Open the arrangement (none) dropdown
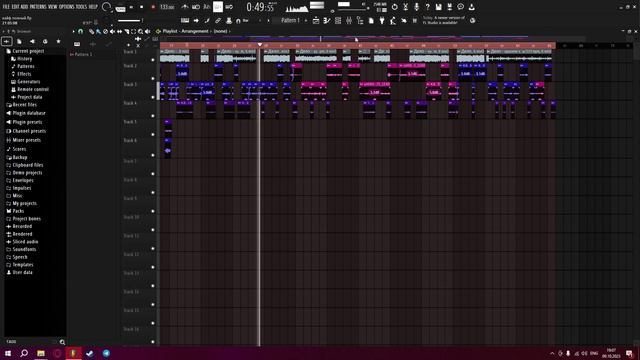The image size is (640, 360). 221,31
